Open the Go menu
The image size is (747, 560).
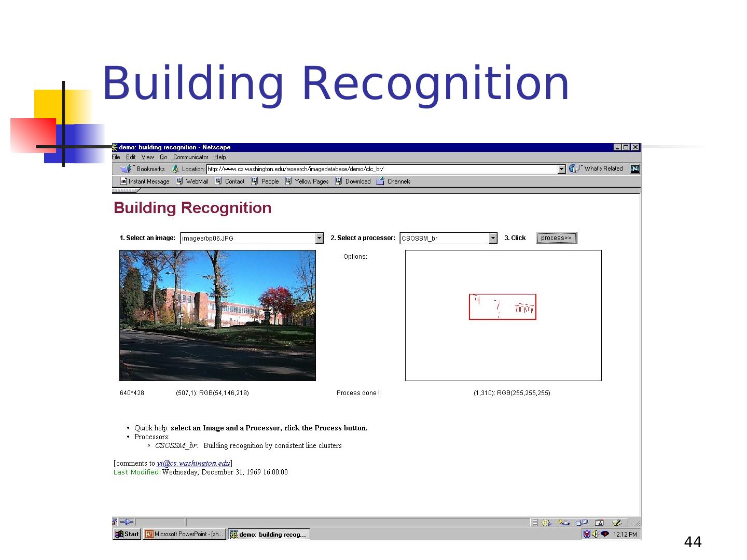(x=163, y=157)
